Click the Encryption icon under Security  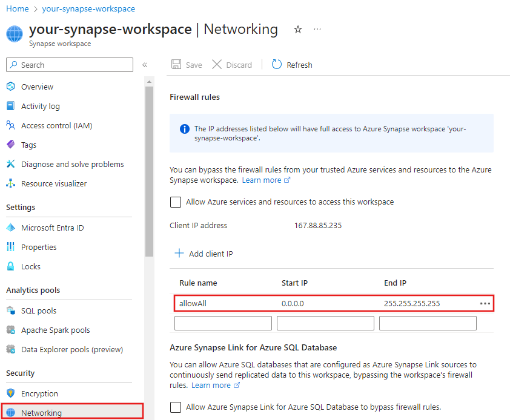tap(11, 393)
